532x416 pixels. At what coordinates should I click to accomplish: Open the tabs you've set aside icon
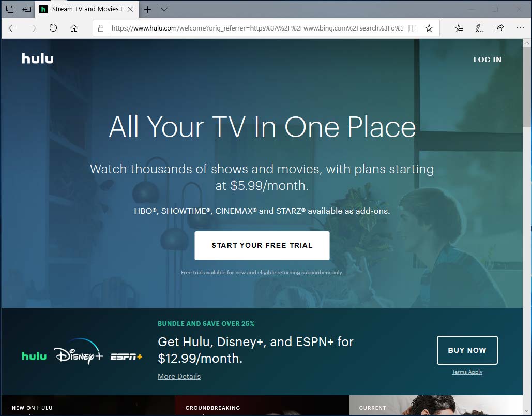(x=10, y=9)
